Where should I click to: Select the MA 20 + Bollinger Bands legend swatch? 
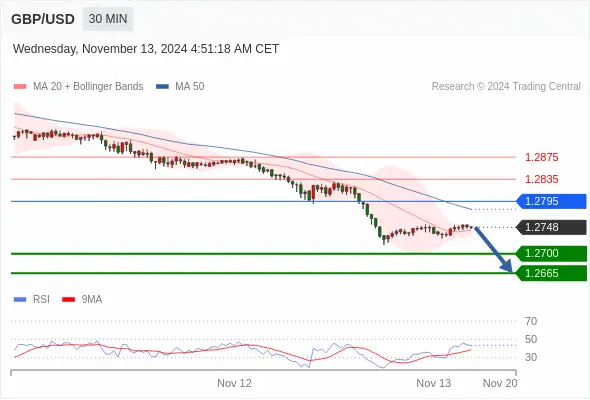pos(20,87)
